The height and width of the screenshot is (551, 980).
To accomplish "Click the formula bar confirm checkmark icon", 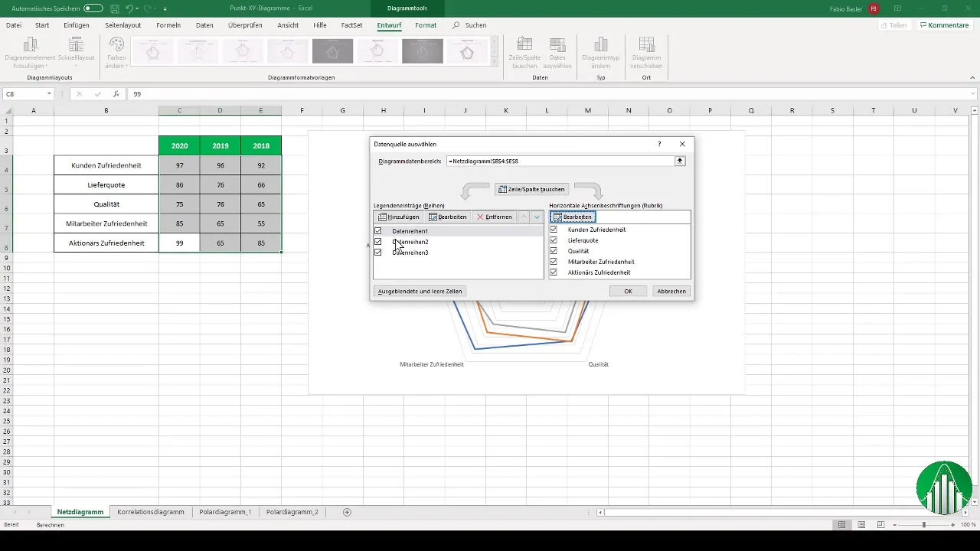I will [x=97, y=94].
